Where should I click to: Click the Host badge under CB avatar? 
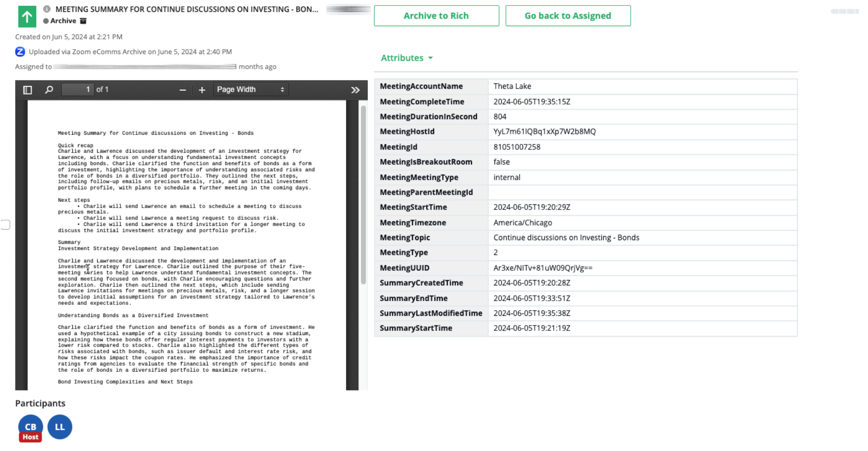coord(30,437)
